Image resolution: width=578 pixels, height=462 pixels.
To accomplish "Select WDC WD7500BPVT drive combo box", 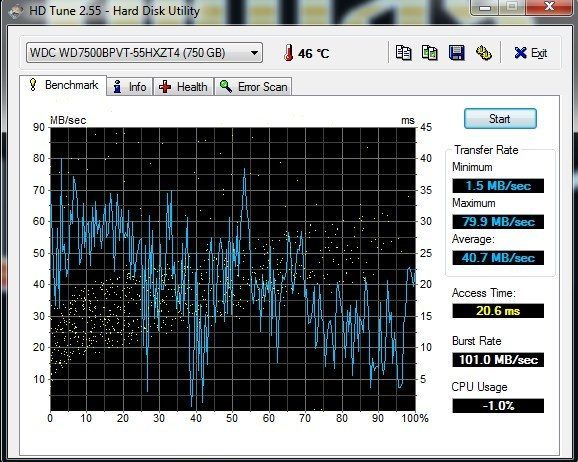I will click(144, 53).
